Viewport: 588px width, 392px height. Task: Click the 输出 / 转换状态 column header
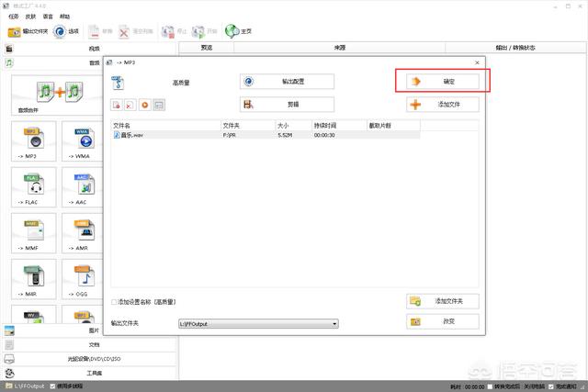515,48
